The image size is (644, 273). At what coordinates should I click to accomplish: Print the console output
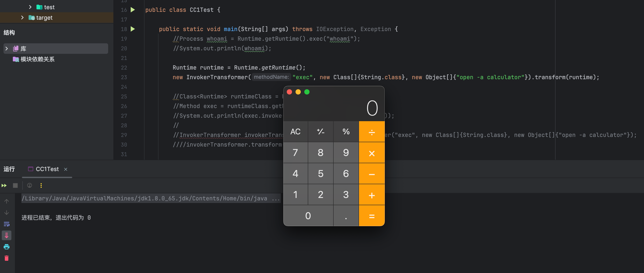coord(7,247)
